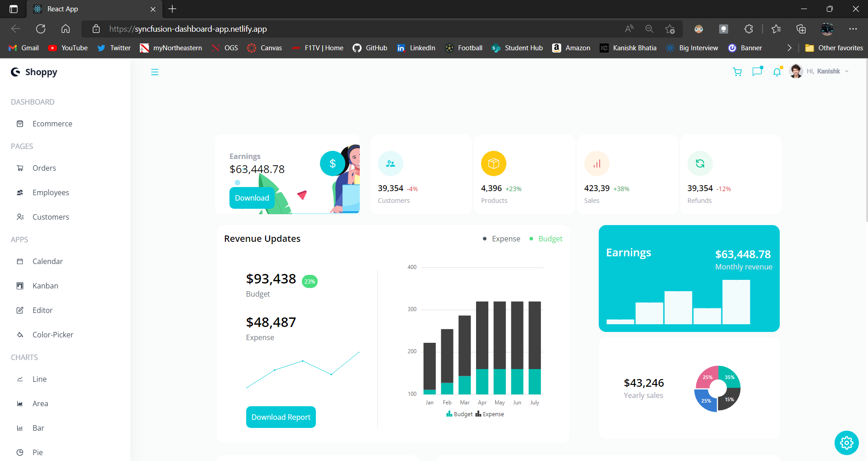Open the Ecommerce dashboard icon in sidebar
The image size is (868, 461).
(x=20, y=123)
